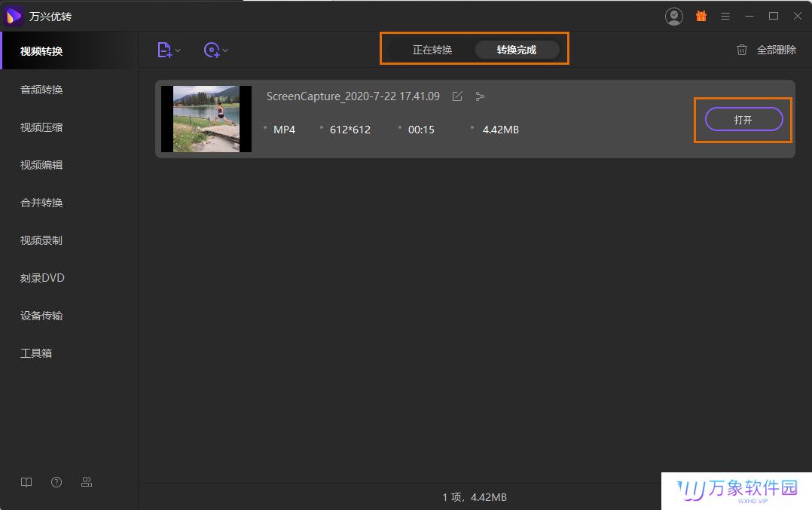Click 全部删除 to delete all
Viewport: 812px width, 510px height.
click(777, 50)
